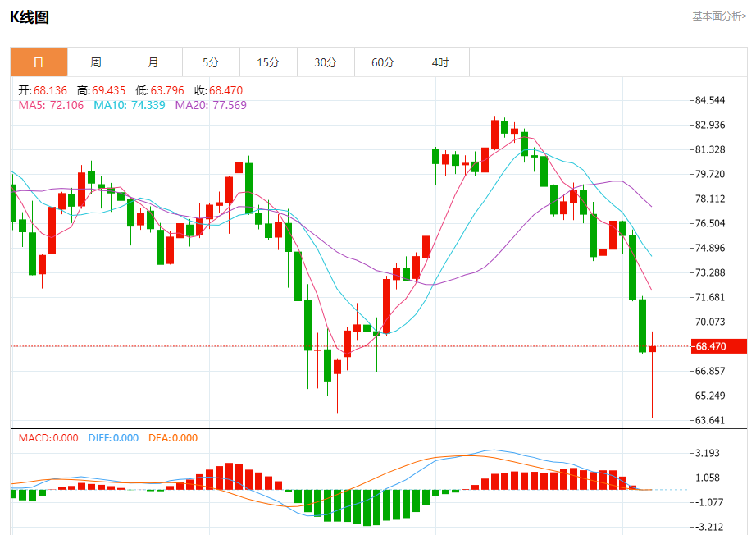Click the low price 63.796

[x=167, y=90]
